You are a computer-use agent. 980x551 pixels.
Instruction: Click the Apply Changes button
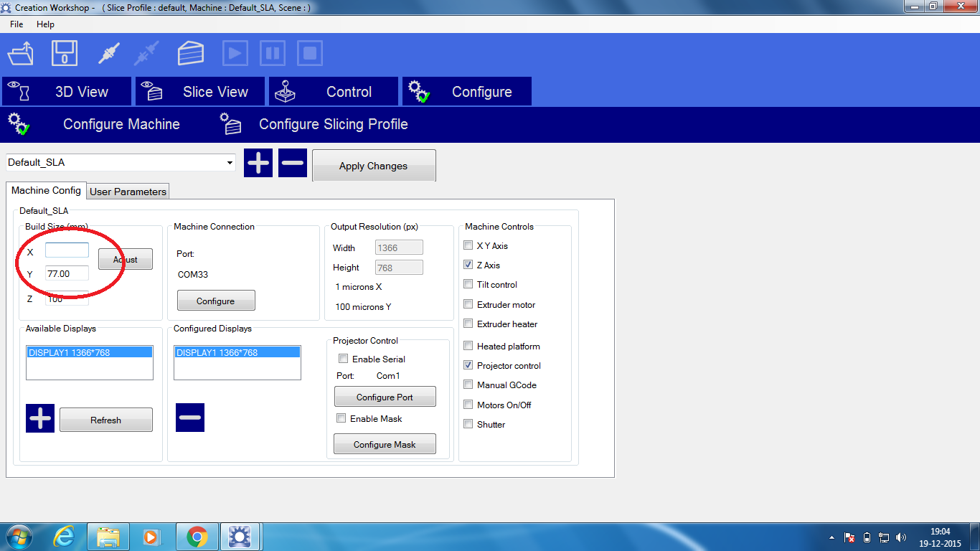(x=373, y=166)
